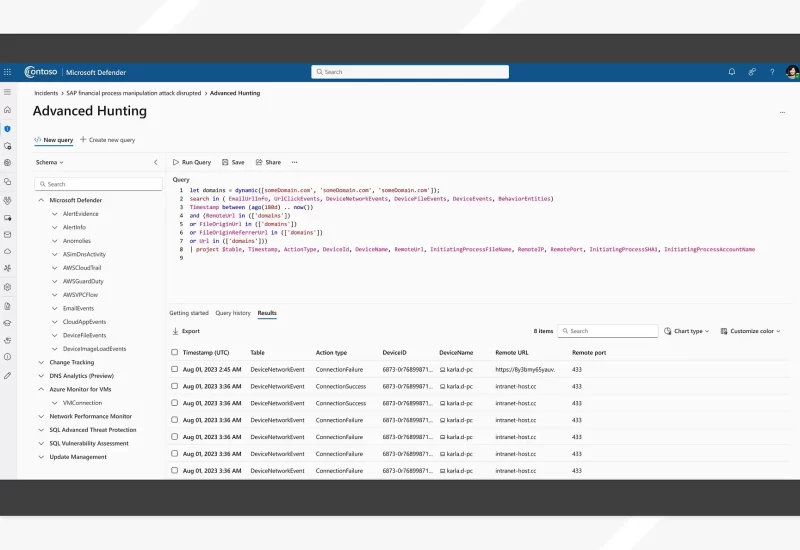This screenshot has height=550, width=800.
Task: Go to Incidents breadcrumb
Action: [x=46, y=93]
